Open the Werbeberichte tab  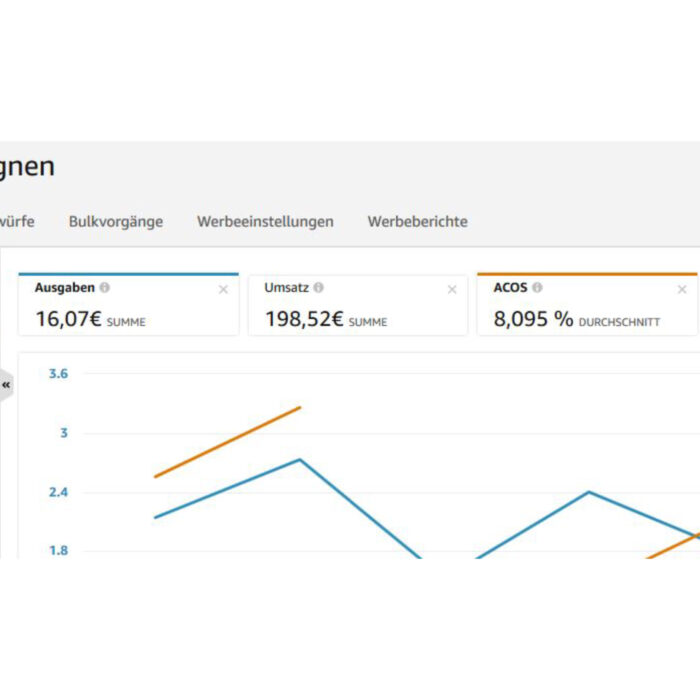tap(418, 221)
